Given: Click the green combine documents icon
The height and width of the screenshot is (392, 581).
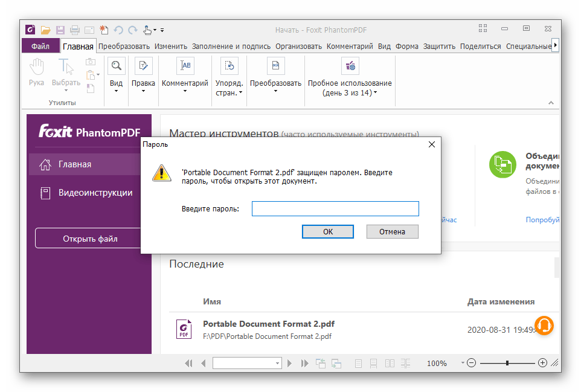Looking at the screenshot, I should tap(502, 164).
